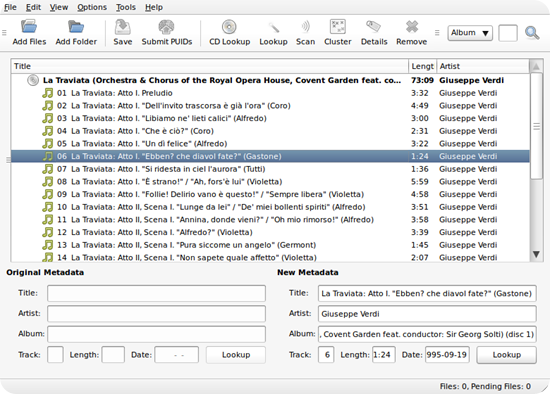Click length 5:59 of track 08
The image size is (550, 394).
pyautogui.click(x=420, y=182)
